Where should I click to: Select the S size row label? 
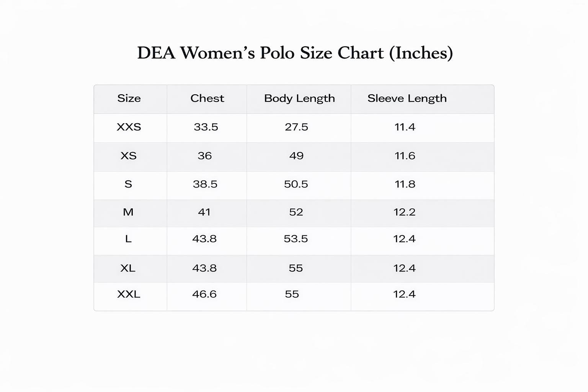pos(128,184)
